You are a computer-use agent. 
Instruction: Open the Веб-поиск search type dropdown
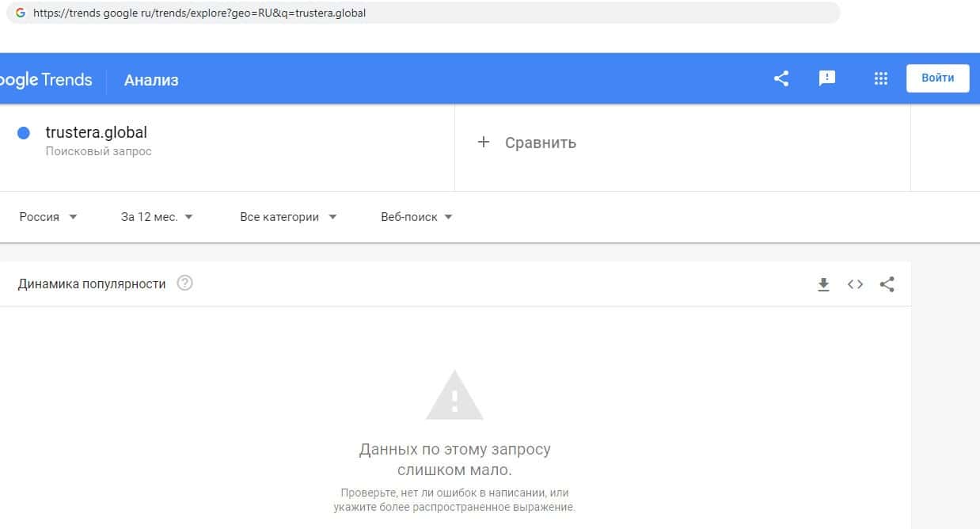[x=416, y=217]
